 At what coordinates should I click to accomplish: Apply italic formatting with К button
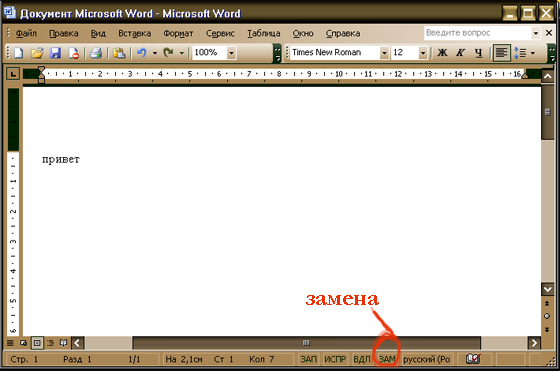click(x=460, y=53)
